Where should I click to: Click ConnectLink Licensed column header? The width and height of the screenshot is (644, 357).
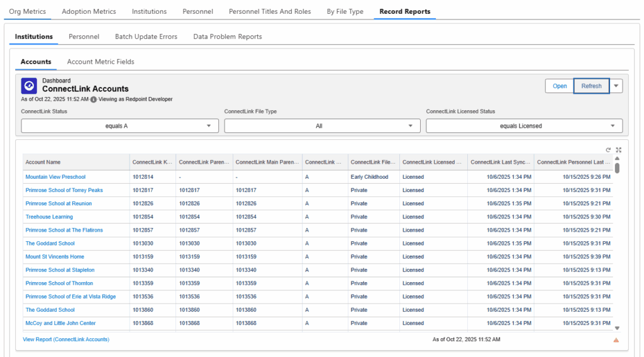point(433,162)
